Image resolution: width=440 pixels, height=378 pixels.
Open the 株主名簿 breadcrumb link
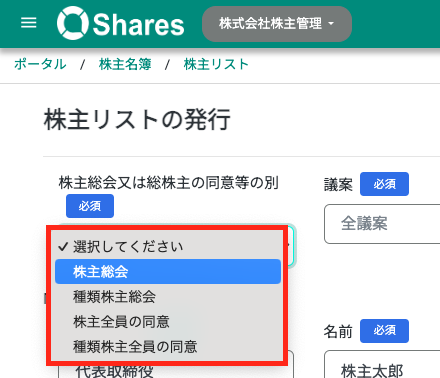[125, 64]
